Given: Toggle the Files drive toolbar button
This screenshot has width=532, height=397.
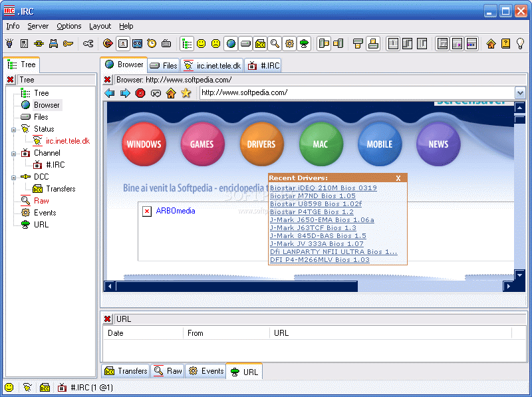Looking at the screenshot, I should (245, 43).
